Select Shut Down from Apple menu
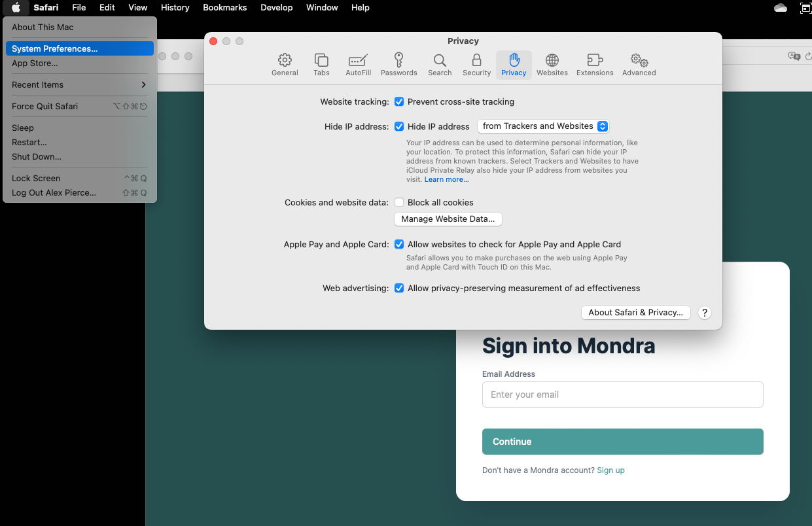Screen dimensions: 812x526 pyautogui.click(x=80, y=156)
